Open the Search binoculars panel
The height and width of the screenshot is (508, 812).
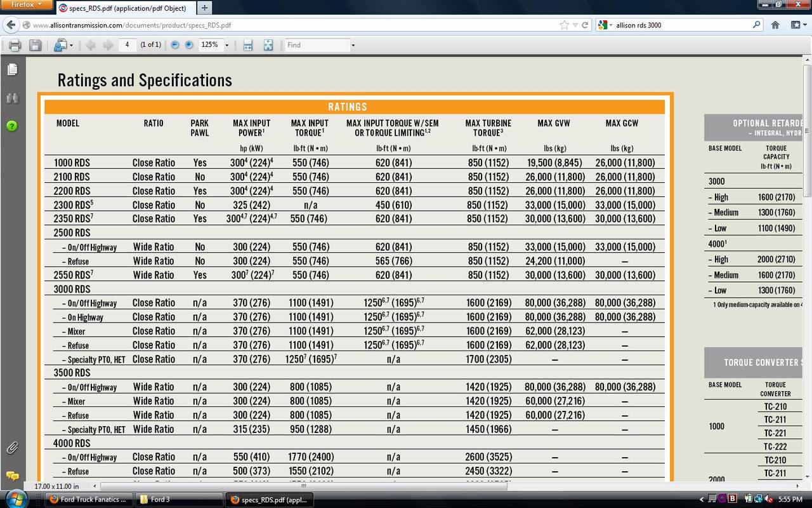pyautogui.click(x=12, y=98)
